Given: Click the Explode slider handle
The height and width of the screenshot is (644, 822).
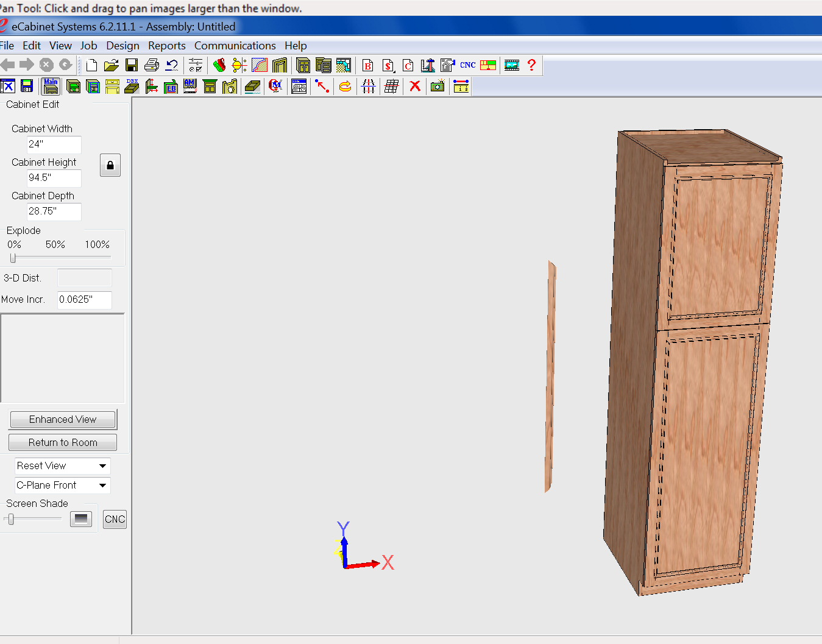Looking at the screenshot, I should pyautogui.click(x=13, y=258).
